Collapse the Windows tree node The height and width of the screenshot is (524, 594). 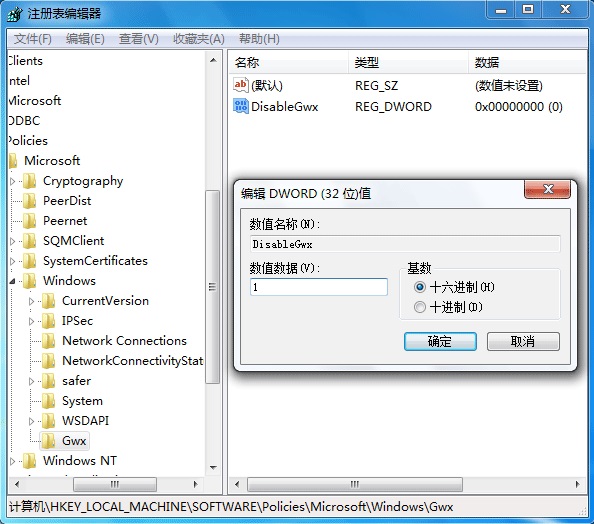[x=13, y=281]
